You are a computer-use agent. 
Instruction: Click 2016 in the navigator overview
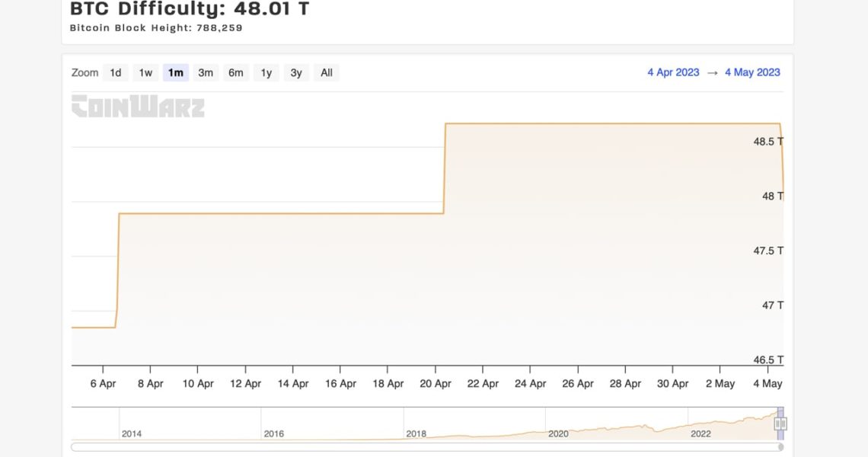click(x=274, y=433)
